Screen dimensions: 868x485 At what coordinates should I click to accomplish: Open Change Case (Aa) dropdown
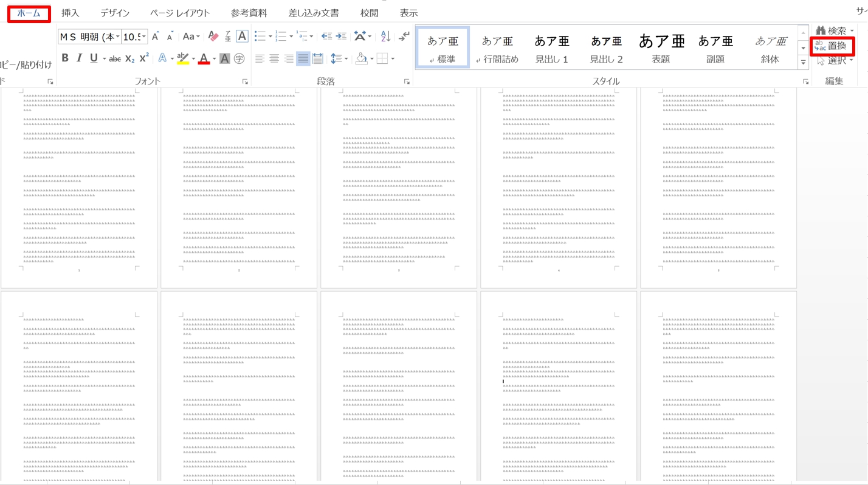(x=191, y=36)
